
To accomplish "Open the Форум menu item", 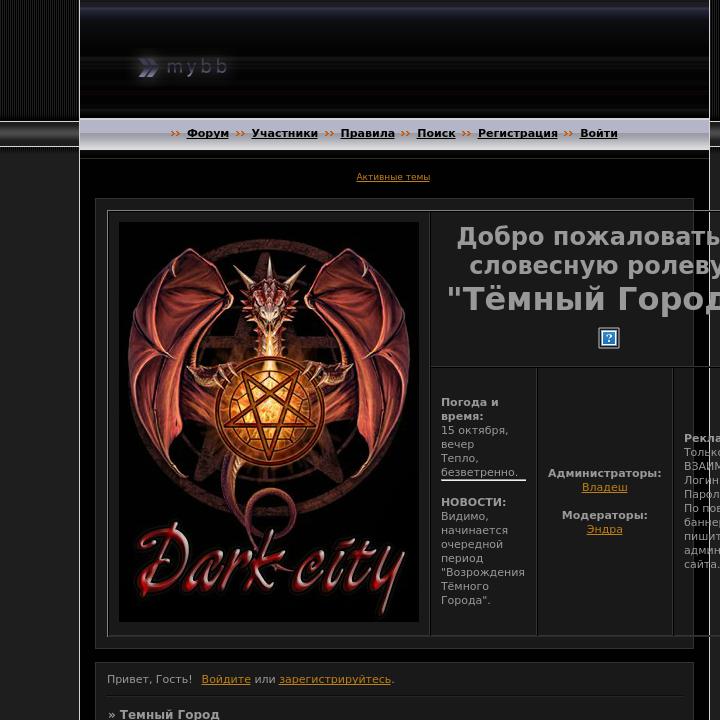I will tap(208, 133).
